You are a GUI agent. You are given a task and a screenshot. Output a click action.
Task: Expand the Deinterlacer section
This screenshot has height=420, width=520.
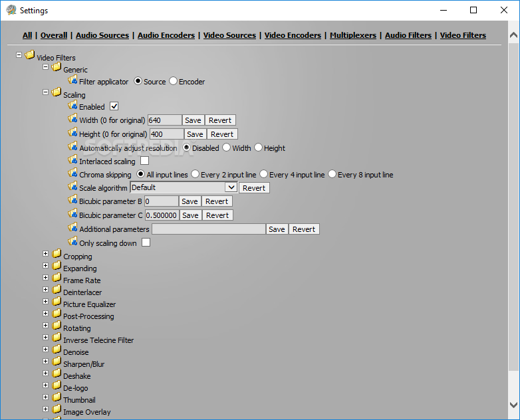(46, 289)
